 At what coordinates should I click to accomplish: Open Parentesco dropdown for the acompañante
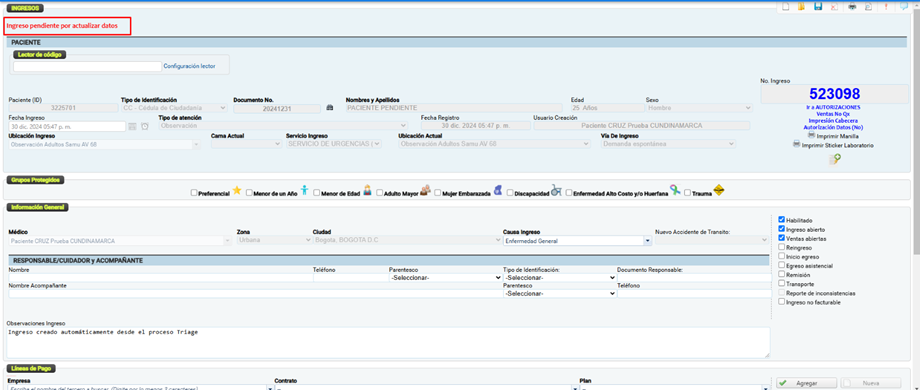(560, 294)
